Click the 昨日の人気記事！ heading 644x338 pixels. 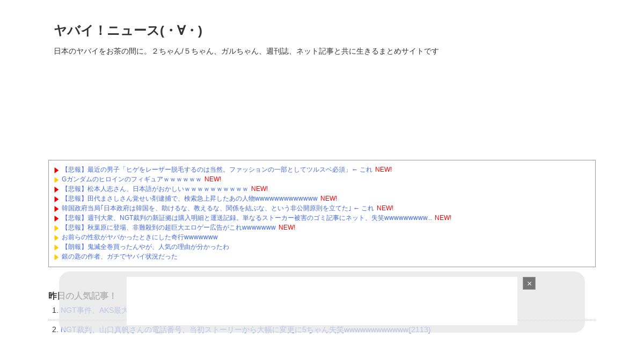point(82,296)
